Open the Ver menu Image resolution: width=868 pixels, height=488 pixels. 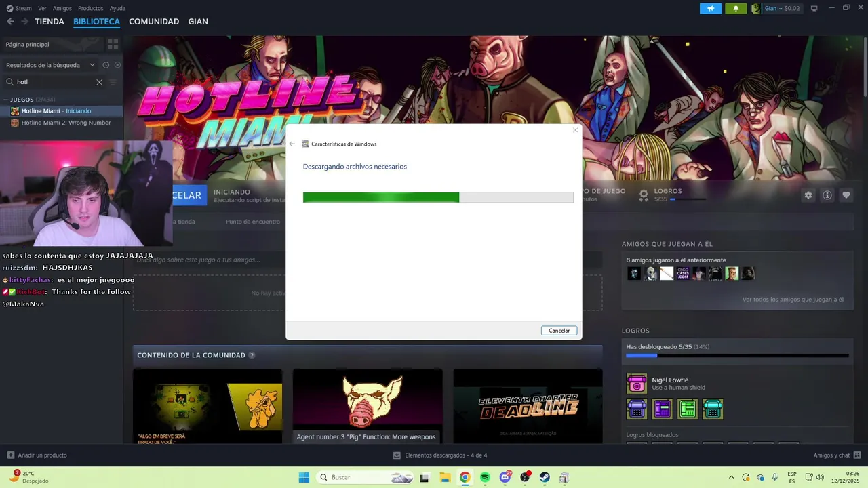coord(42,8)
